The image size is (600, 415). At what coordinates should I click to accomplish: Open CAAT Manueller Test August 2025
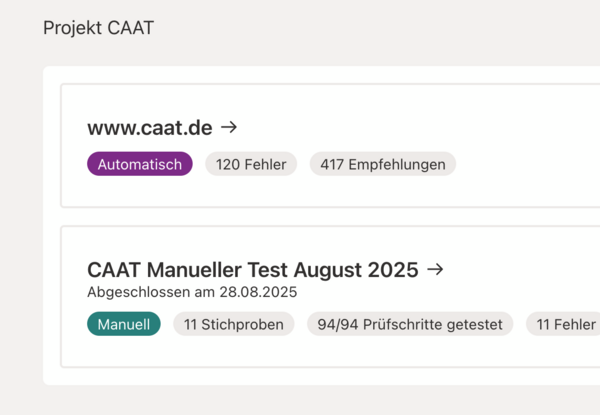pyautogui.click(x=252, y=270)
